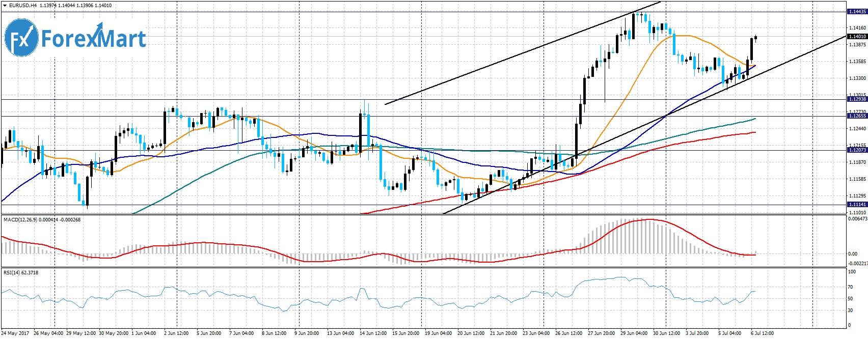Click the RSI scale value 30
The image size is (868, 339).
pyautogui.click(x=850, y=310)
